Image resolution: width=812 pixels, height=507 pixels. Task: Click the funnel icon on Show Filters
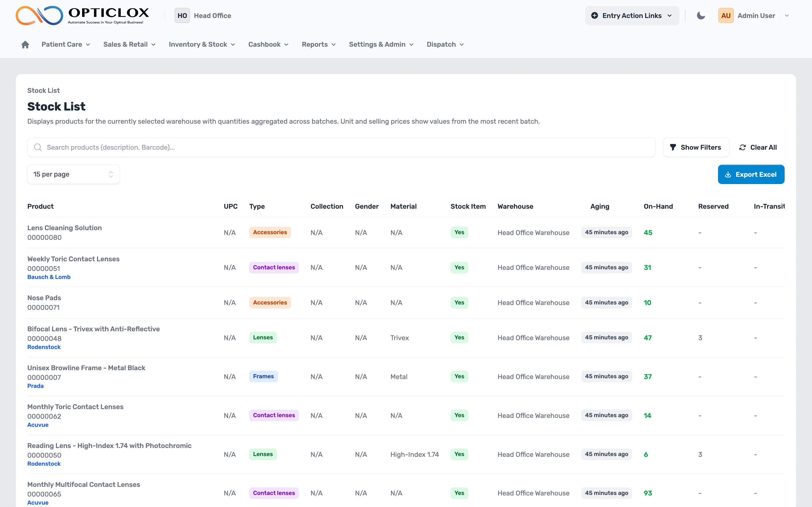[x=673, y=147]
